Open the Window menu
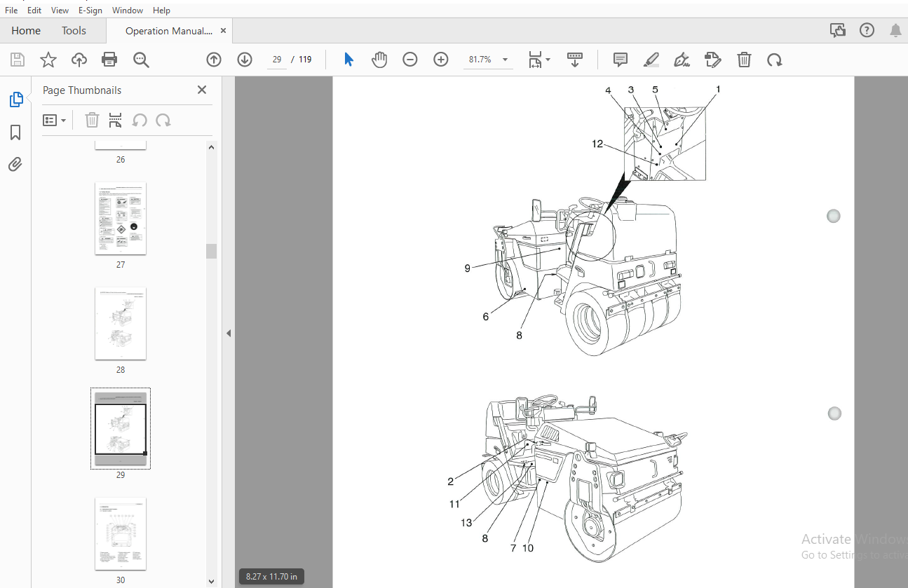Screen dimensions: 908x588 128,11
